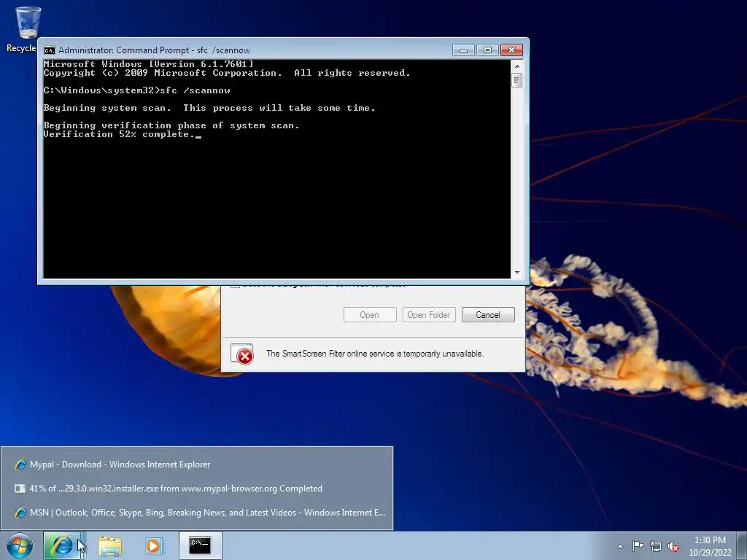Viewport: 747px width, 560px height.
Task: Switch to the 41% installer download window
Action: point(197,489)
